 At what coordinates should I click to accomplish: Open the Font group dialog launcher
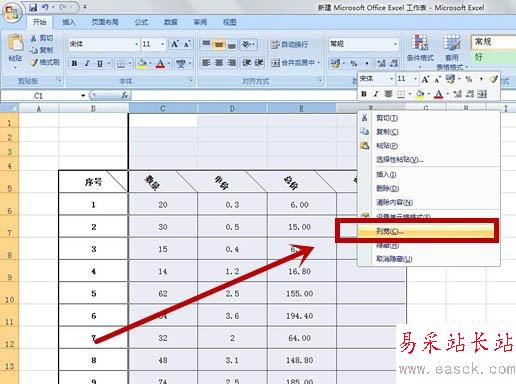coord(191,80)
